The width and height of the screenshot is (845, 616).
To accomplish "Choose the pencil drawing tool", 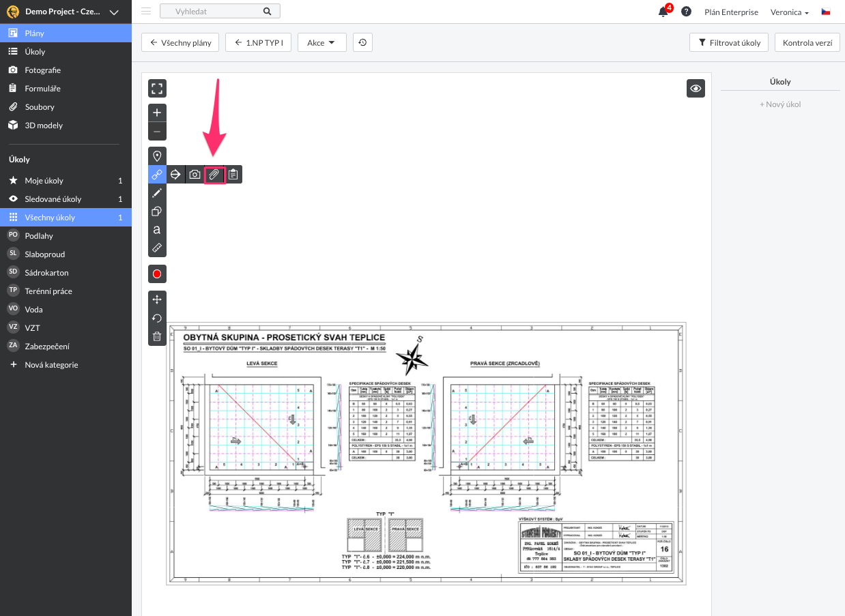I will click(x=157, y=193).
